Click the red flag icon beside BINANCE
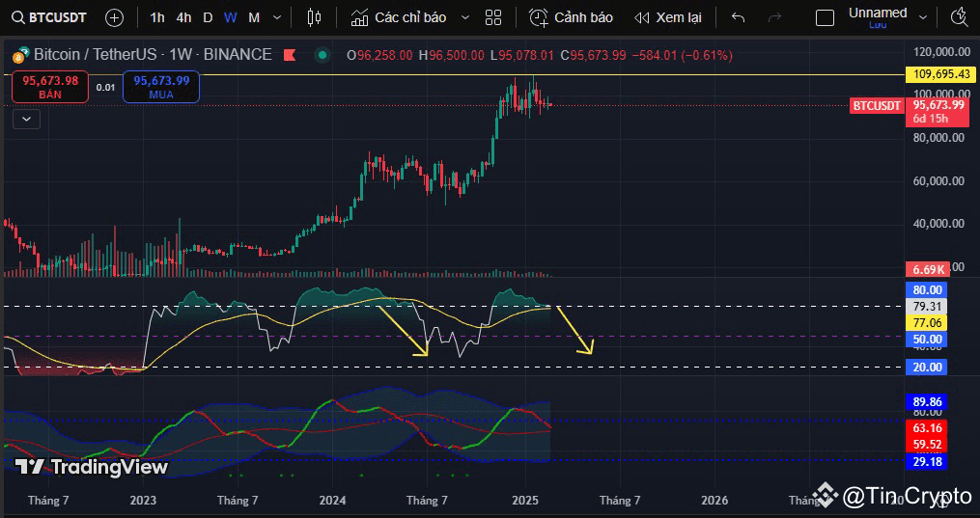The image size is (980, 518). click(290, 55)
